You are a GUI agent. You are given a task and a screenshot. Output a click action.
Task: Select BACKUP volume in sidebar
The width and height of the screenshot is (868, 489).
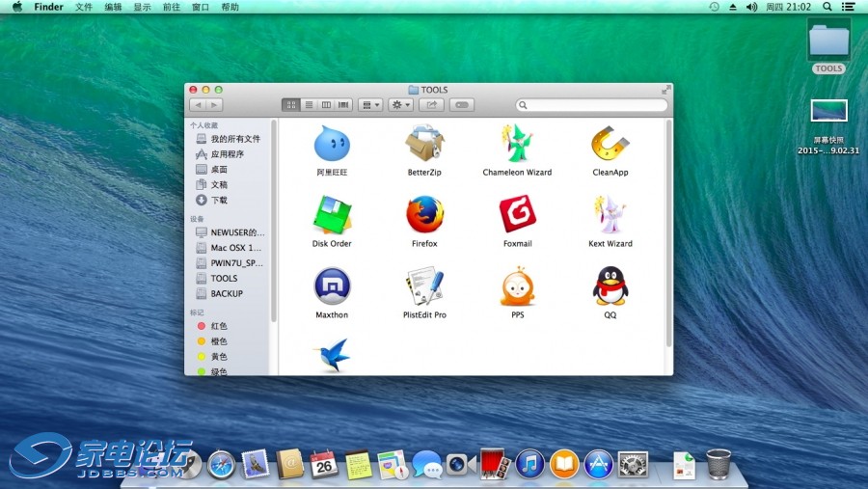228,293
